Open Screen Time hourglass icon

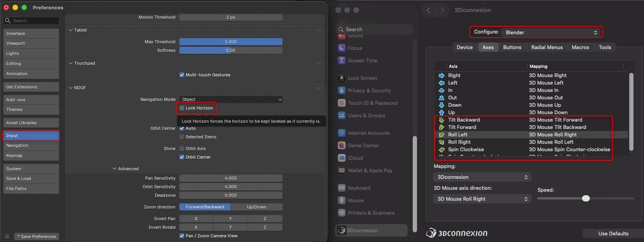click(342, 60)
